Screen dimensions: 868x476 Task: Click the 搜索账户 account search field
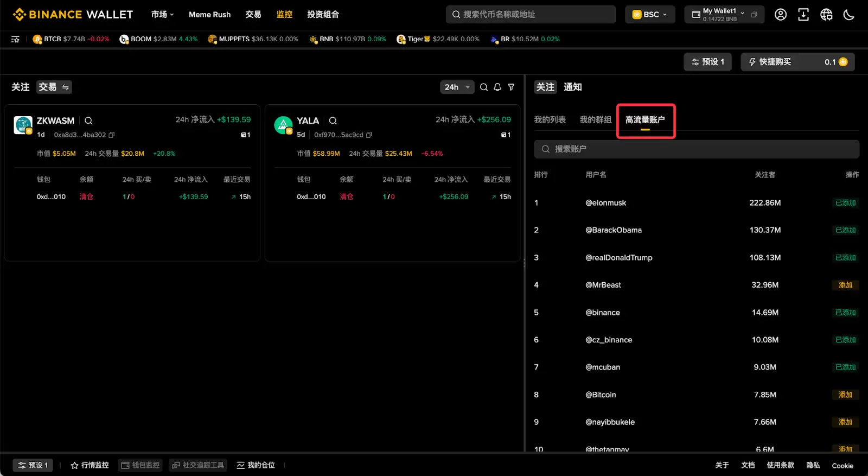[x=697, y=149]
